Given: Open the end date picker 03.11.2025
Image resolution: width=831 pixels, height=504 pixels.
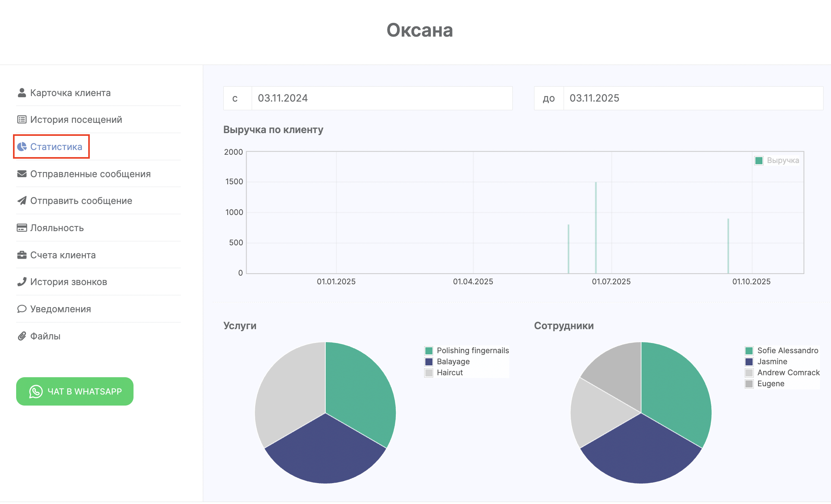Looking at the screenshot, I should point(692,98).
